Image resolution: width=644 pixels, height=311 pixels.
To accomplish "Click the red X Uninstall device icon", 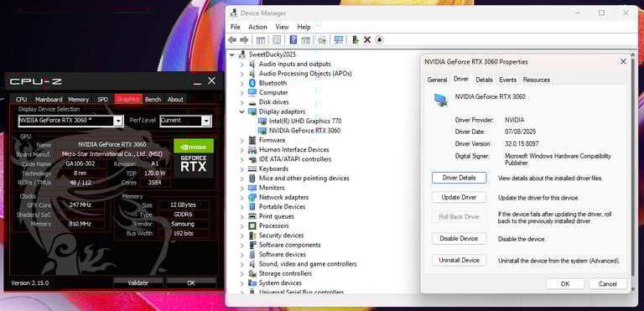I will (x=367, y=39).
